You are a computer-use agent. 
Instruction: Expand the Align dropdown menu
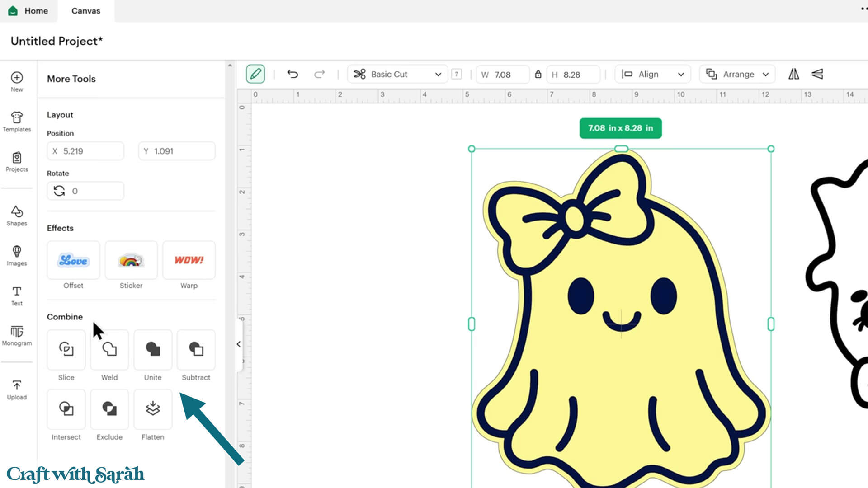652,74
